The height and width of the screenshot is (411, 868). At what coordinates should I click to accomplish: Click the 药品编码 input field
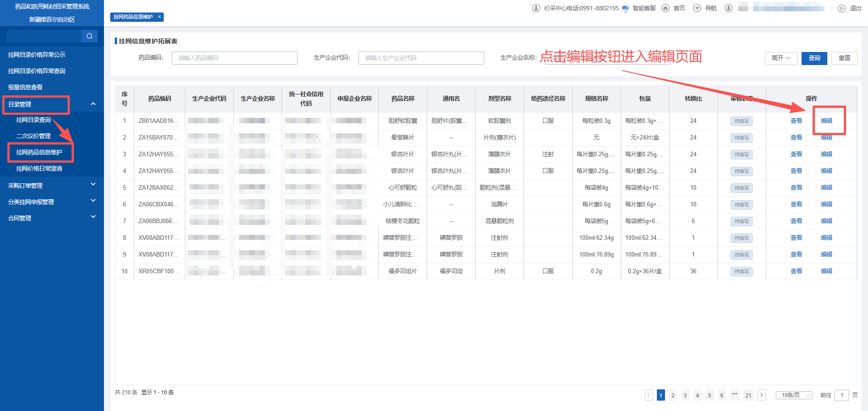pyautogui.click(x=234, y=58)
